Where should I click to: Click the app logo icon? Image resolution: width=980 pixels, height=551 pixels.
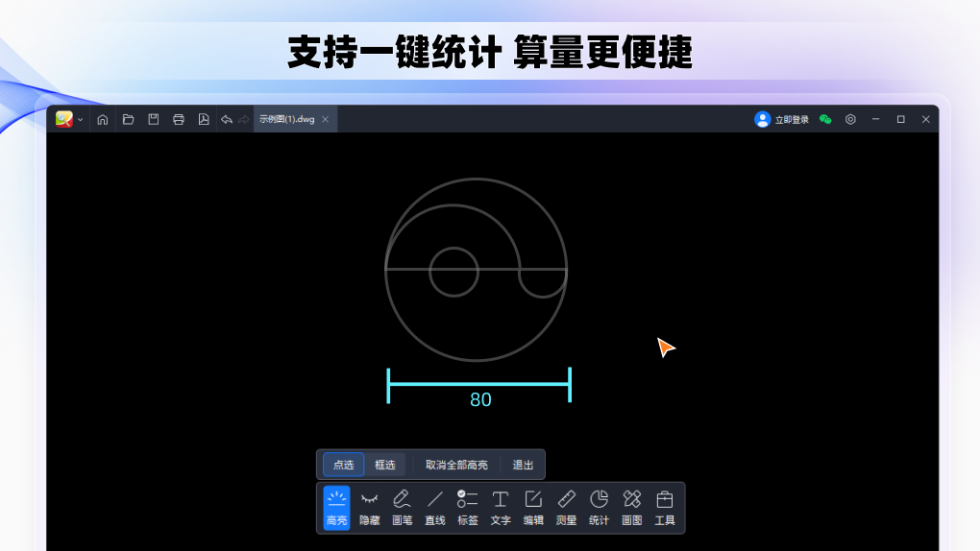point(63,119)
